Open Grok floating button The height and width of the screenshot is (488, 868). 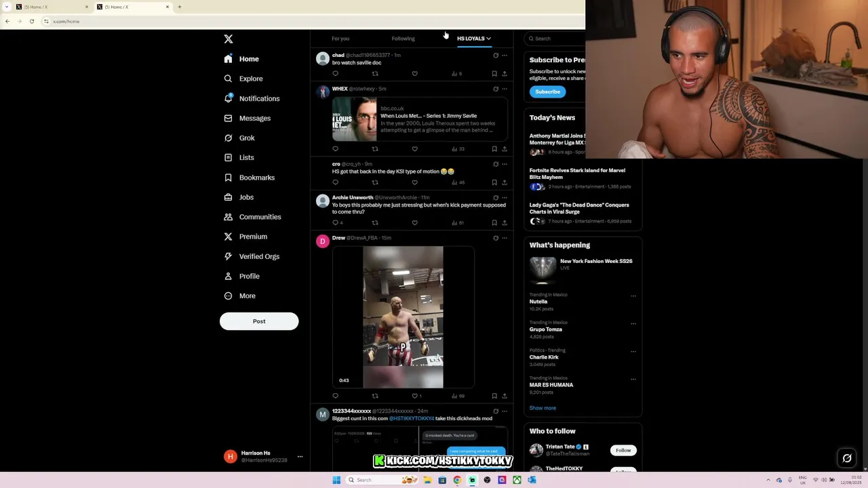tap(847, 459)
